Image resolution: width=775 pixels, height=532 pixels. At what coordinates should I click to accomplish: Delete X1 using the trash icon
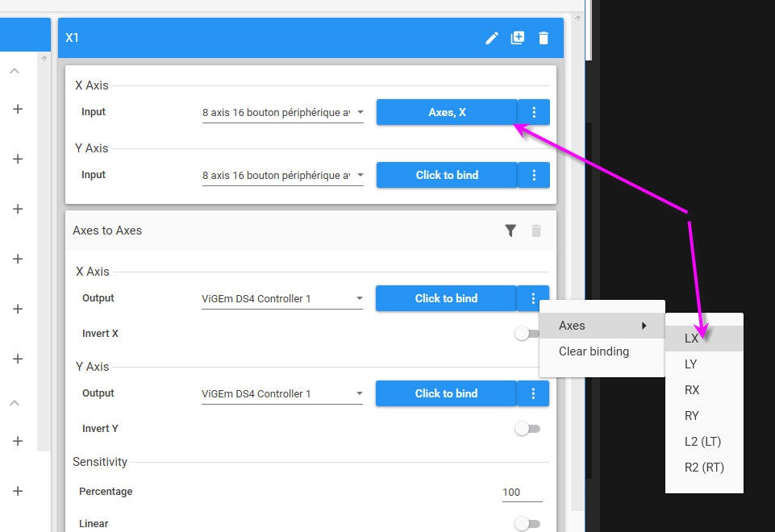(x=544, y=38)
